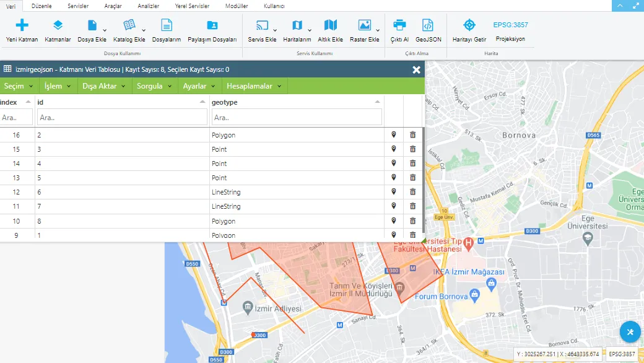Switch to the Araçlar tab
This screenshot has height=363, width=644.
point(113,6)
